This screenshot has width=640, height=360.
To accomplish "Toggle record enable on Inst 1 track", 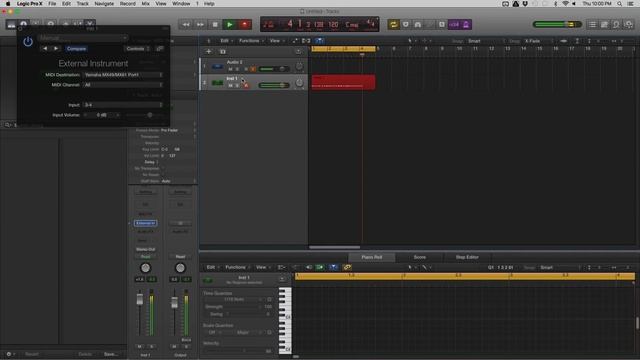I will coord(246,85).
